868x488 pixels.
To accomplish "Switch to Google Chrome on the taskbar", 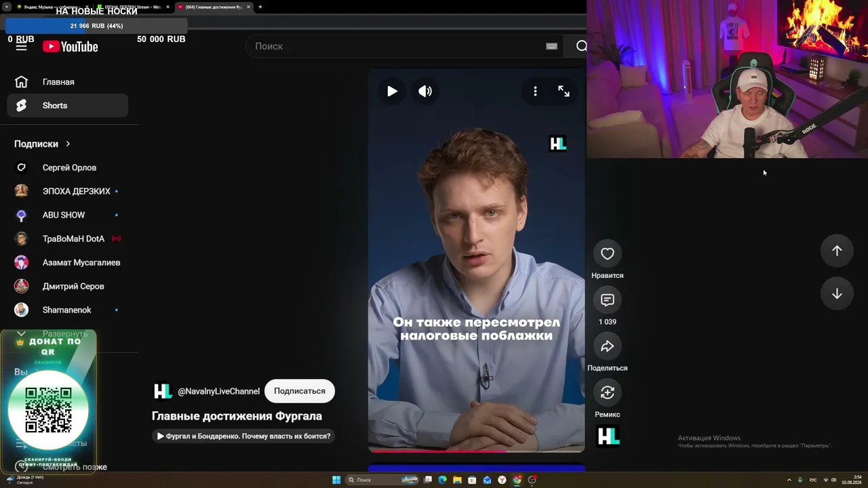I will 517,480.
